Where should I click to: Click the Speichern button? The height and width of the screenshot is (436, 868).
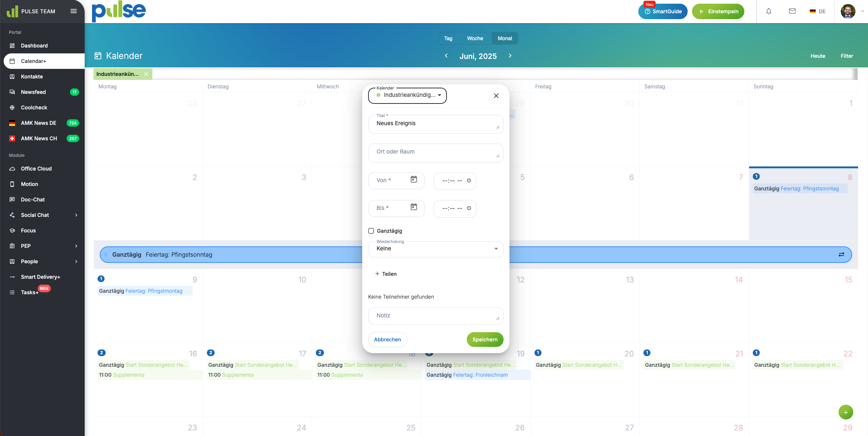pos(485,340)
